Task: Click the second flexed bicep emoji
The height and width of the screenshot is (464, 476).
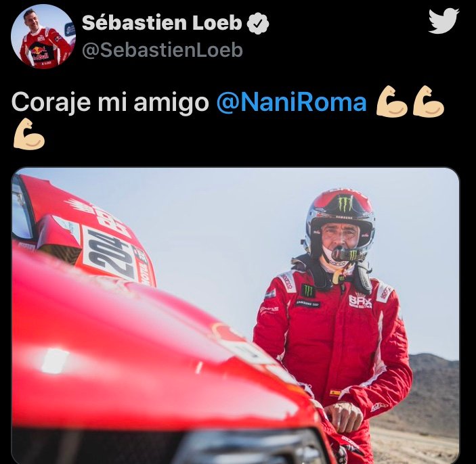Action: click(x=429, y=101)
